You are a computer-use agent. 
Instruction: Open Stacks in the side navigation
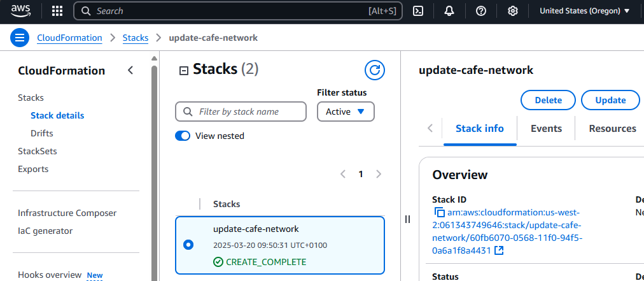(x=31, y=97)
